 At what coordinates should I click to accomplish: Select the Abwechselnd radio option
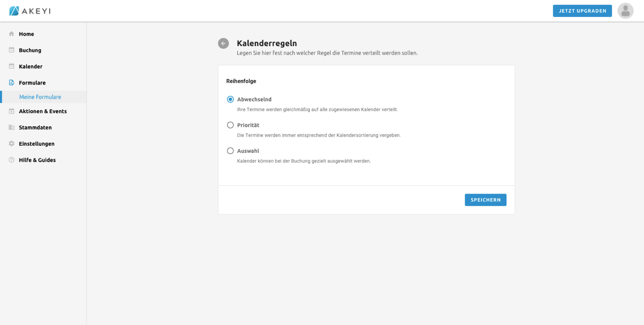point(230,99)
